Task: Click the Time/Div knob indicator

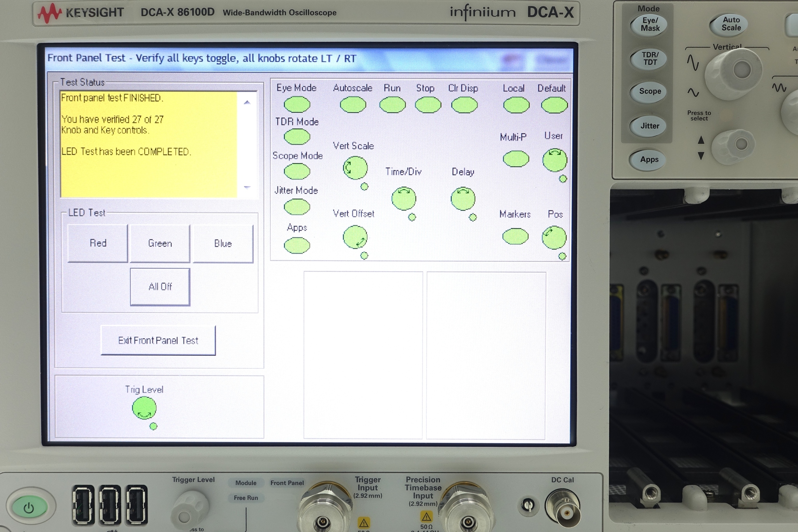Action: [404, 198]
